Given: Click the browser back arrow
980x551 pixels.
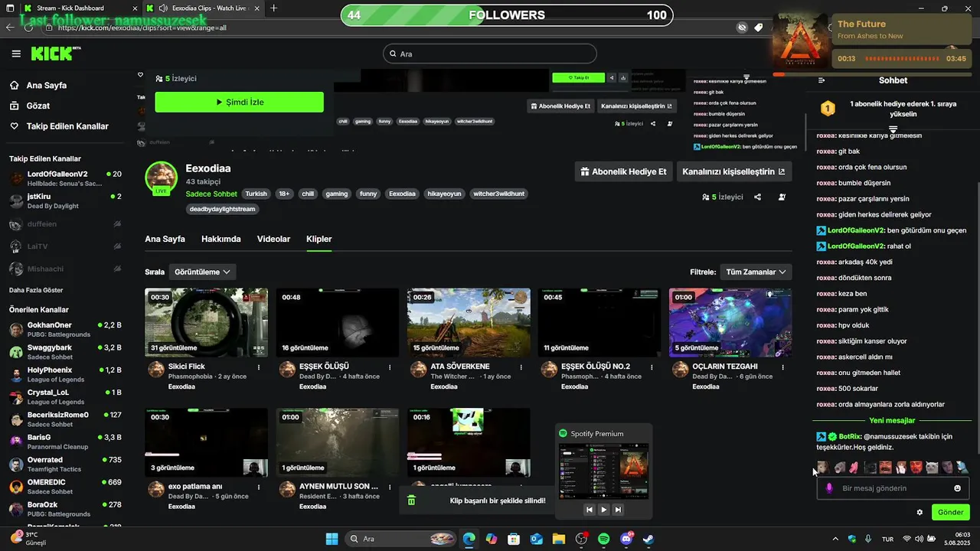Looking at the screenshot, I should (10, 28).
